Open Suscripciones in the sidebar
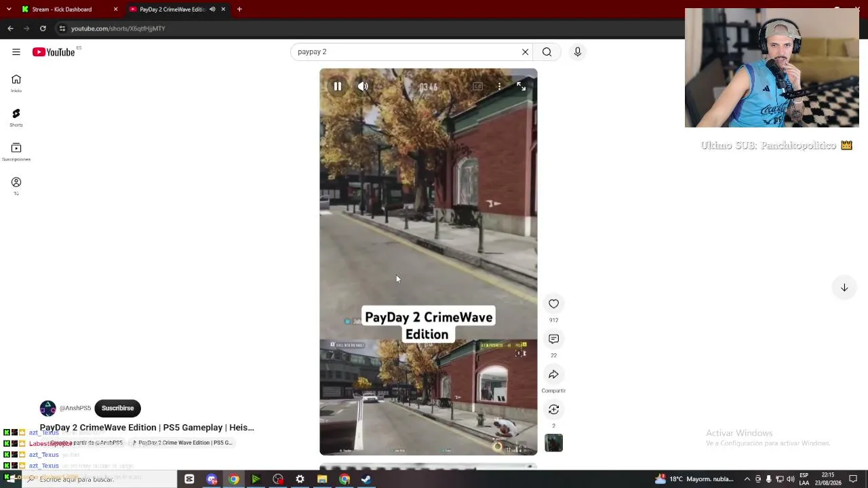The height and width of the screenshot is (488, 868). pyautogui.click(x=16, y=152)
